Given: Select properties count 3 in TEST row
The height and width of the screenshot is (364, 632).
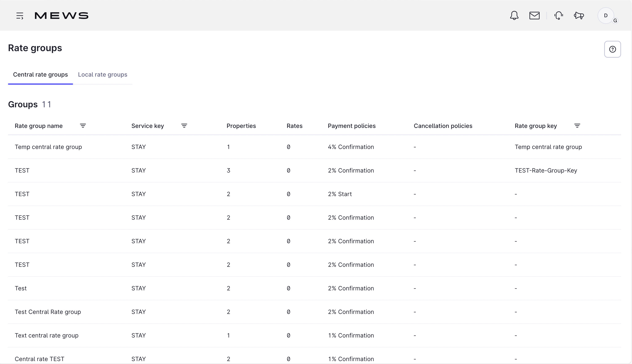Looking at the screenshot, I should 228,170.
